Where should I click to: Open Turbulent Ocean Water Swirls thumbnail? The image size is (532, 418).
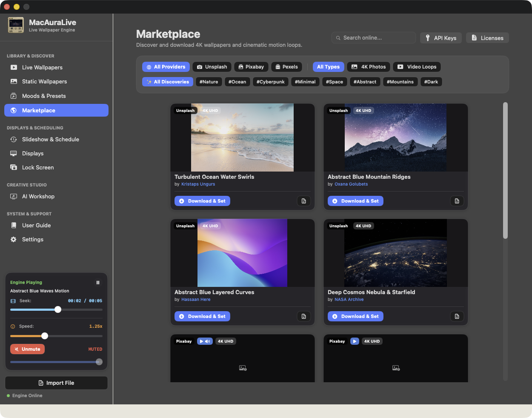(x=243, y=137)
